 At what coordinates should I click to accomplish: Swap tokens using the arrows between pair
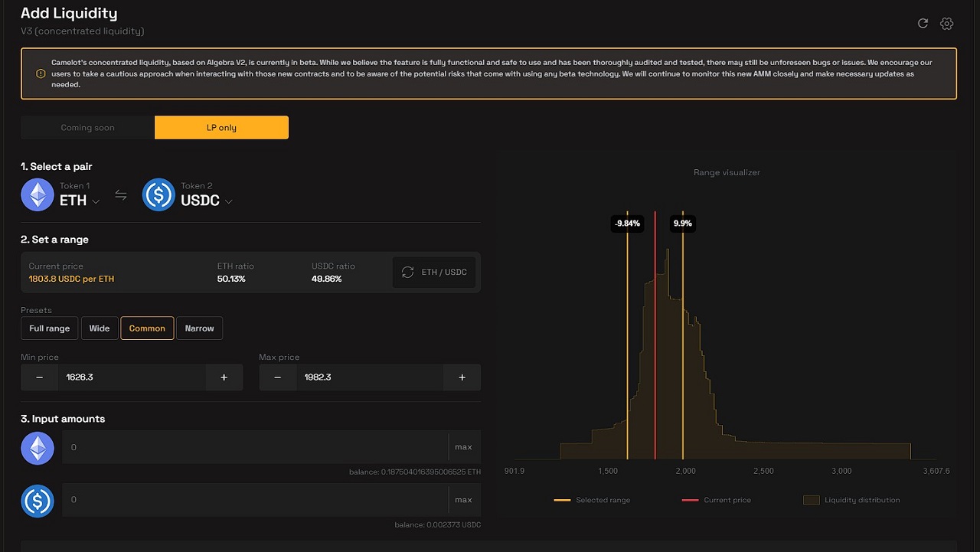(121, 195)
